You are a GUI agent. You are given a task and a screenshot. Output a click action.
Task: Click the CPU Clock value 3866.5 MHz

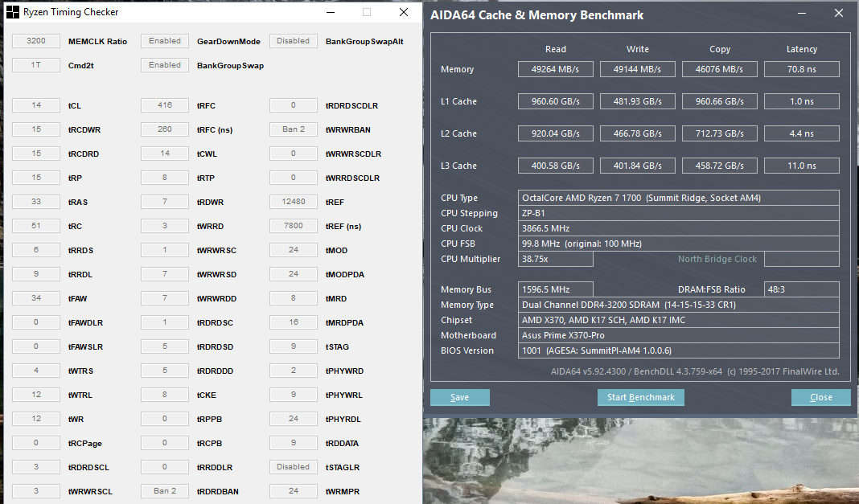click(679, 228)
